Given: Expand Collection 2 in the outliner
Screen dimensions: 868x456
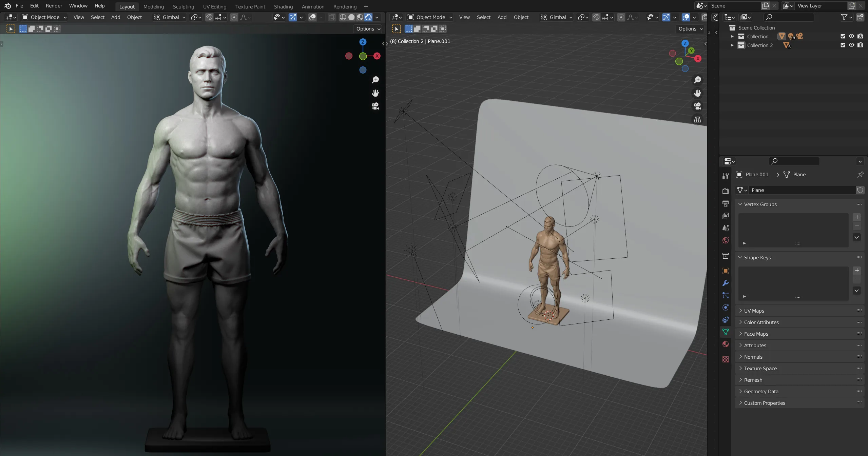Looking at the screenshot, I should pos(732,45).
